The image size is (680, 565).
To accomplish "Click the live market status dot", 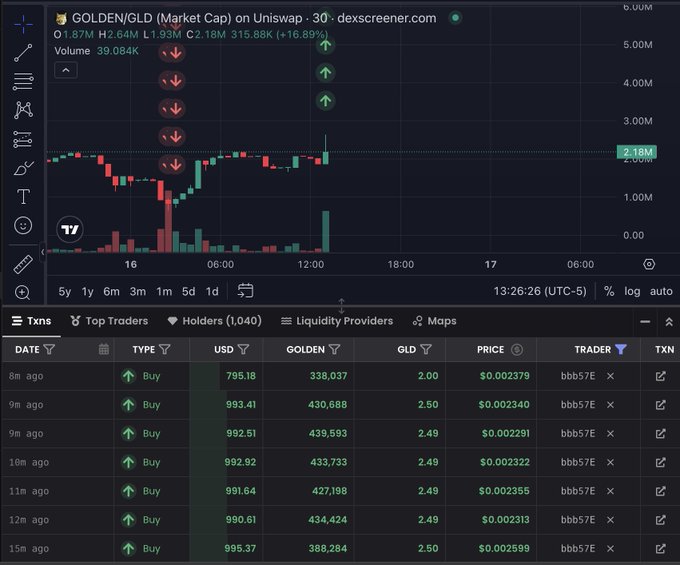I will coord(455,18).
